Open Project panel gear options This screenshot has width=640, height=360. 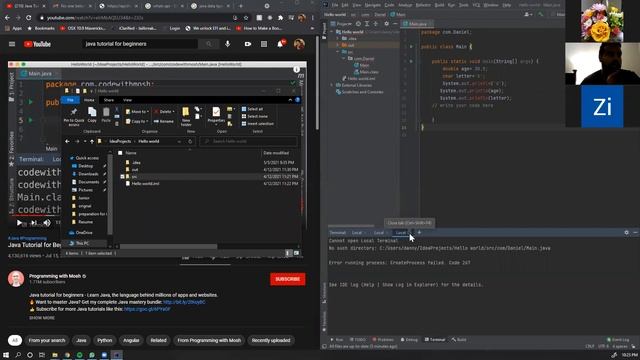[386, 24]
